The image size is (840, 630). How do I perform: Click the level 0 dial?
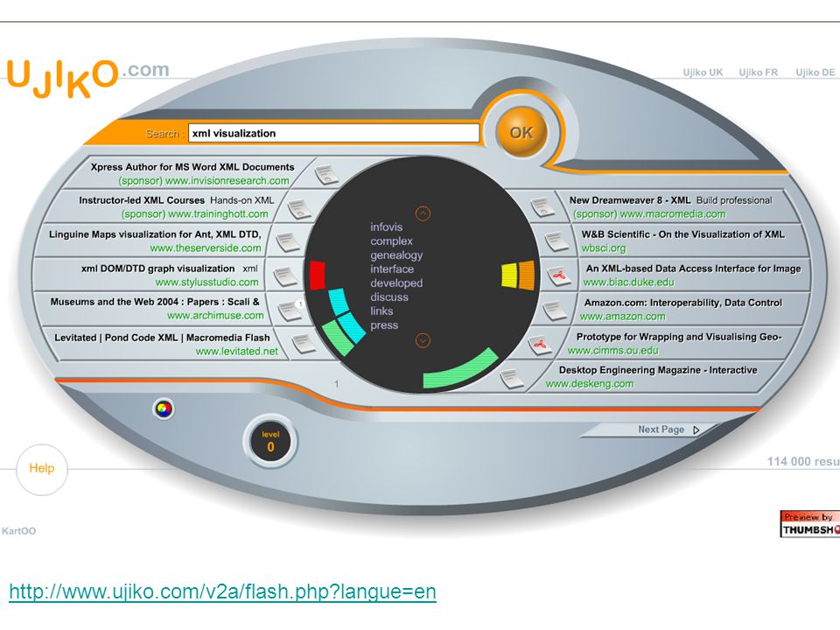tap(270, 441)
